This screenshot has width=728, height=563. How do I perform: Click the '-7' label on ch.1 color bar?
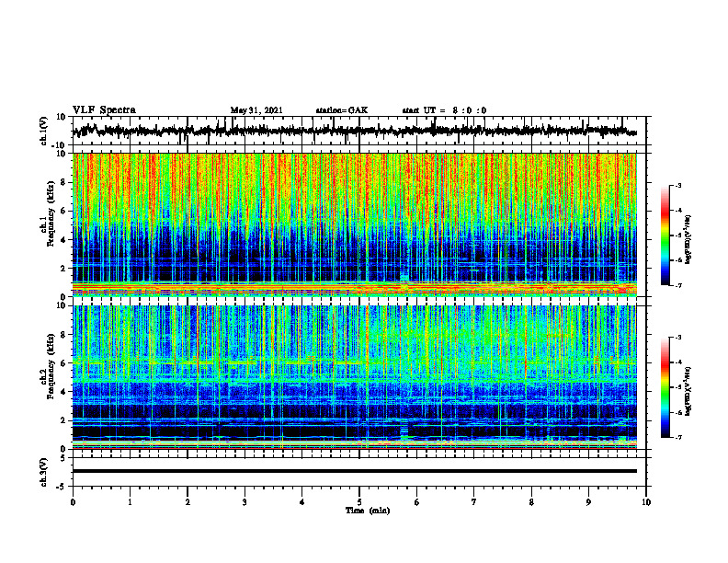pos(678,285)
